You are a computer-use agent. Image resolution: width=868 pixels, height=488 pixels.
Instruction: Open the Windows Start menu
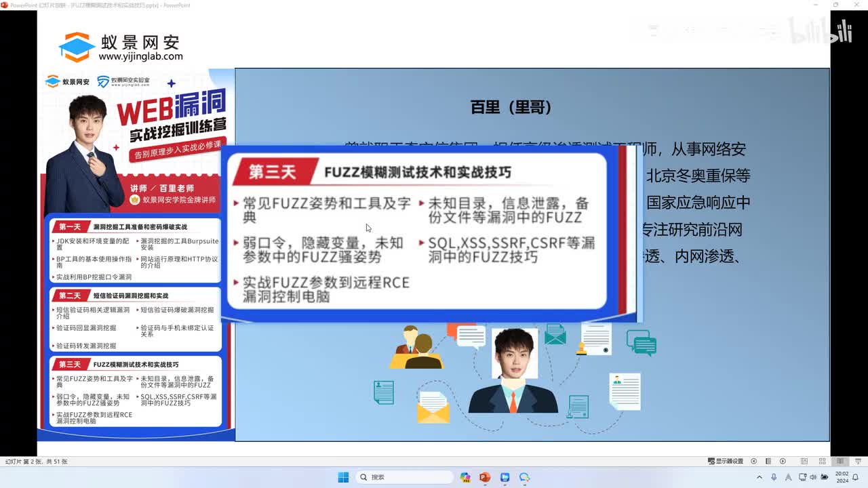pos(344,477)
